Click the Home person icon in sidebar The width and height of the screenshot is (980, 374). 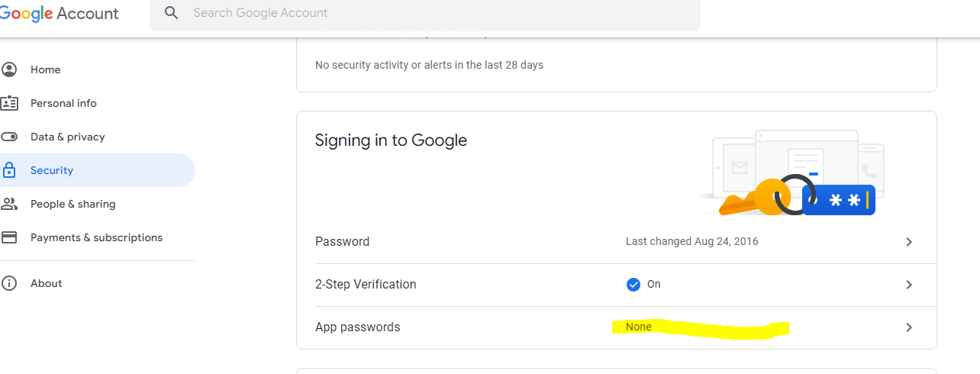(x=9, y=69)
